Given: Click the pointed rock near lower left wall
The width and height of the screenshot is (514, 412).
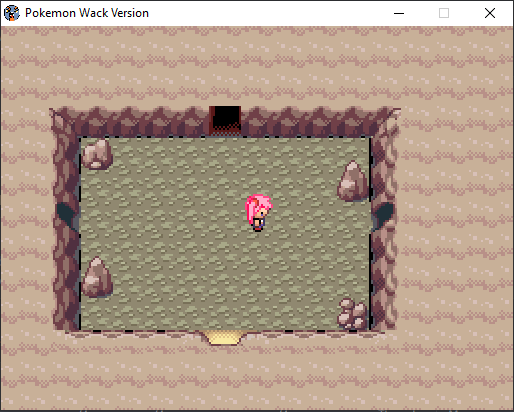Looking at the screenshot, I should (x=97, y=277).
